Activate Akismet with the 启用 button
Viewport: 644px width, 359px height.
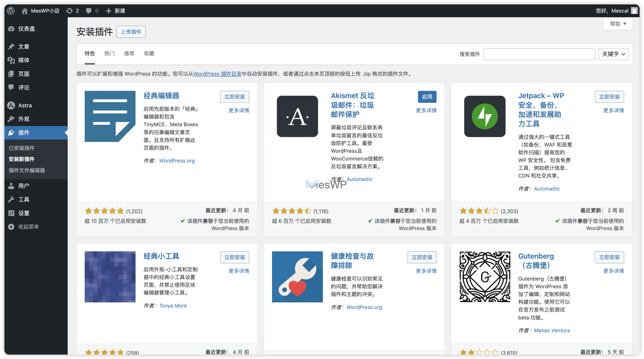pyautogui.click(x=427, y=97)
